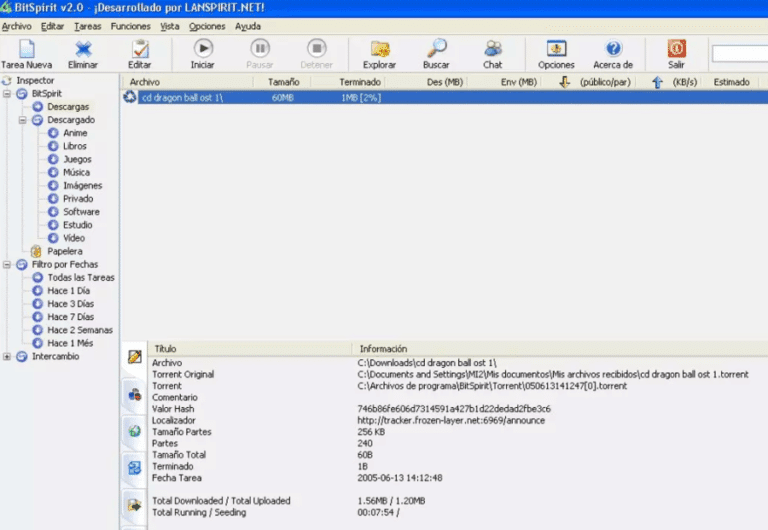The image size is (768, 530).
Task: Click the task status icon in list row
Action: point(130,97)
